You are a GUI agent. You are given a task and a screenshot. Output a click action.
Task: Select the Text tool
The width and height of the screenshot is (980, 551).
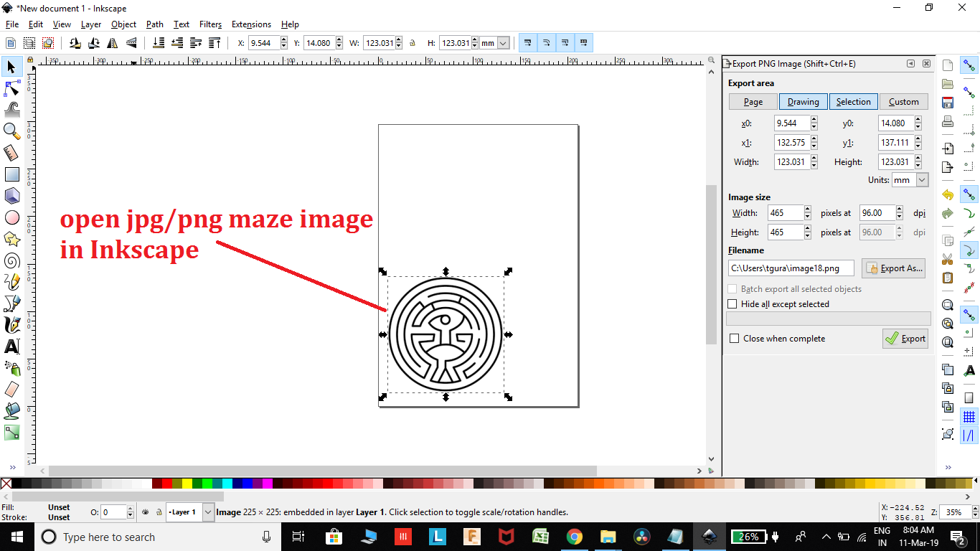click(x=12, y=347)
